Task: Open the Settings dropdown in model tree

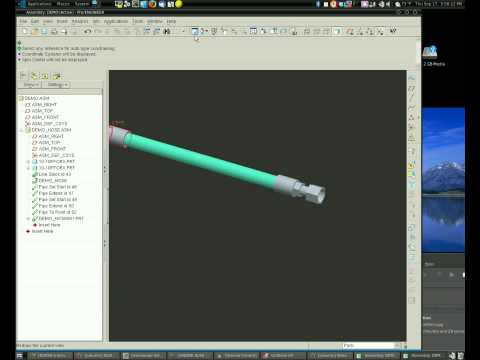Action: coord(57,85)
